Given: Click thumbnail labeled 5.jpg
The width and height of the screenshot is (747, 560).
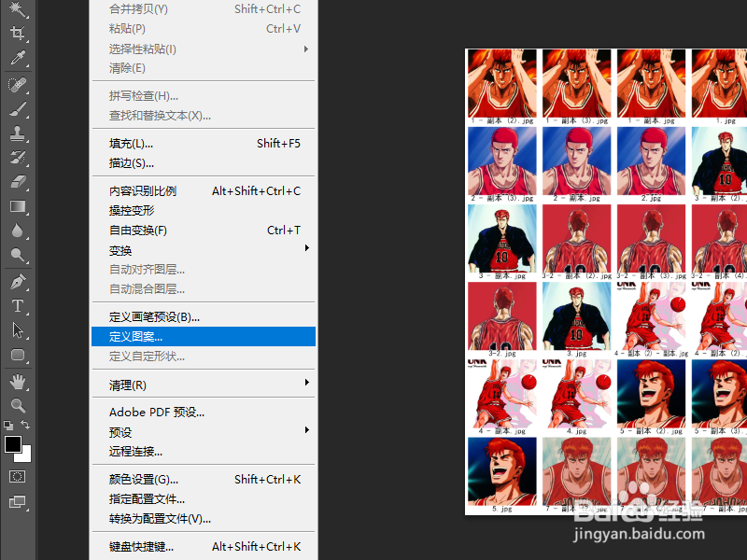Looking at the screenshot, I should coord(502,471).
